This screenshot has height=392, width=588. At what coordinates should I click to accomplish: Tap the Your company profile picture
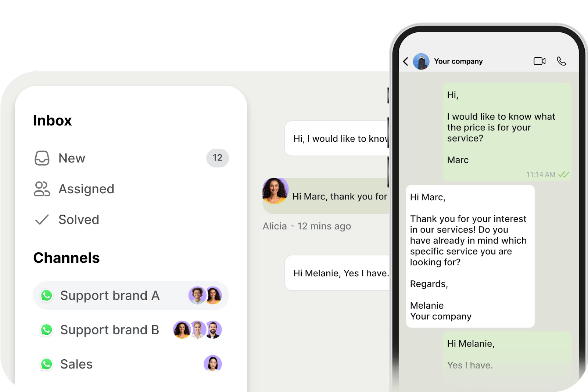click(x=421, y=61)
